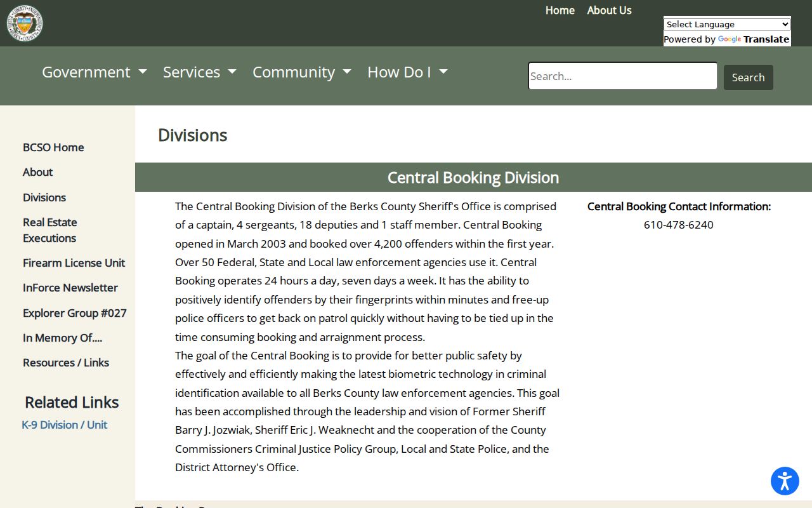The image size is (812, 508).
Task: Click the Related Links heading
Action: click(x=72, y=403)
